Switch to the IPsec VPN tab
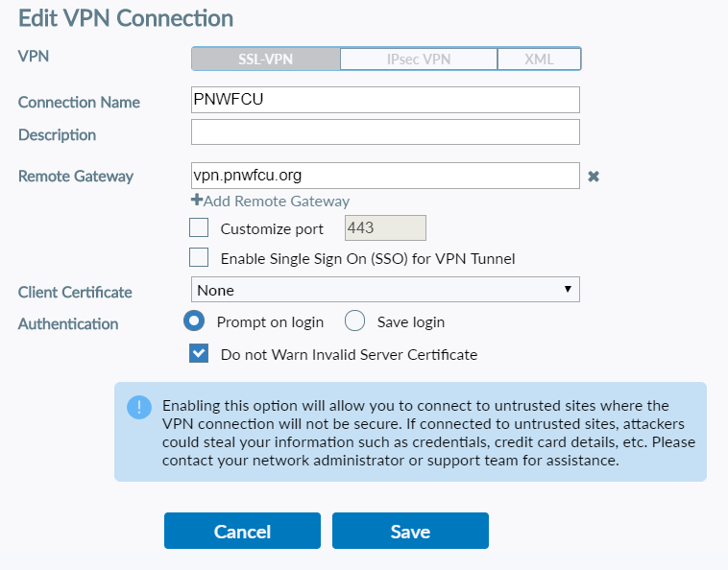The image size is (728, 570). (419, 59)
